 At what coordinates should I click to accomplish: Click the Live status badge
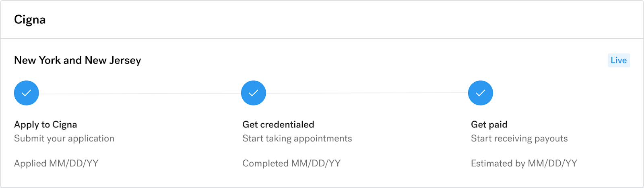coord(618,60)
